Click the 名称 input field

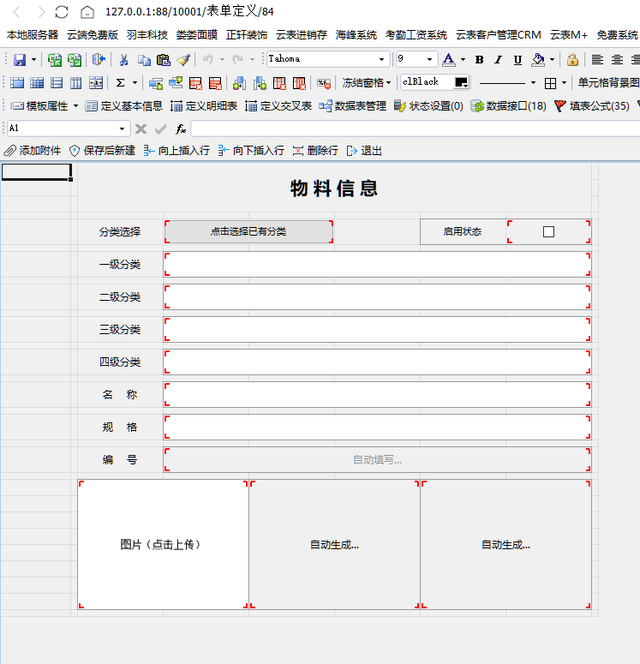click(377, 395)
